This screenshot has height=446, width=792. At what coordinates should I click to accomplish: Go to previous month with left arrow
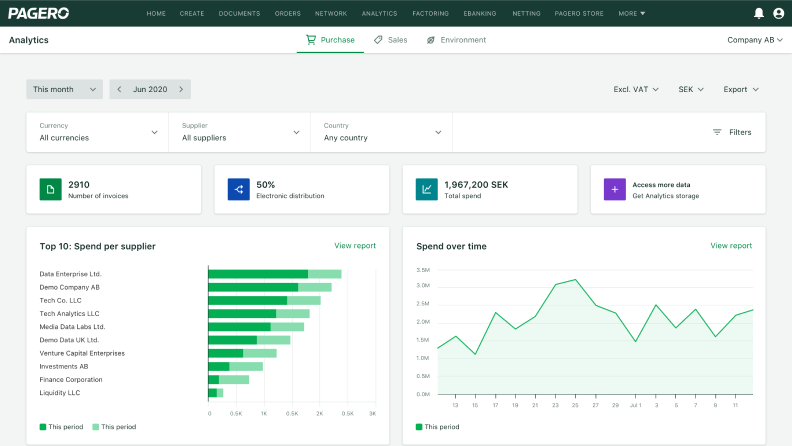click(120, 89)
